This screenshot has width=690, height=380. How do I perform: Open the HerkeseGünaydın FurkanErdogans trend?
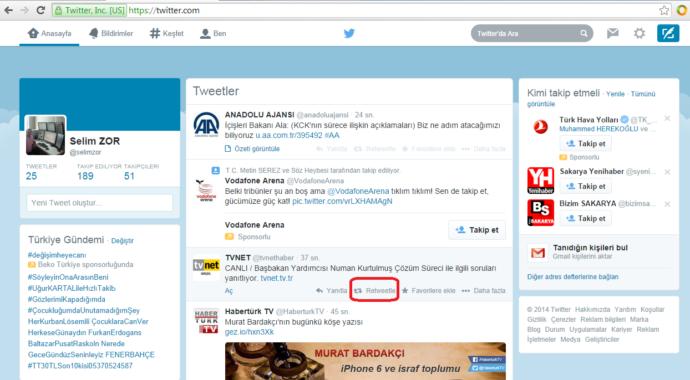coord(84,332)
